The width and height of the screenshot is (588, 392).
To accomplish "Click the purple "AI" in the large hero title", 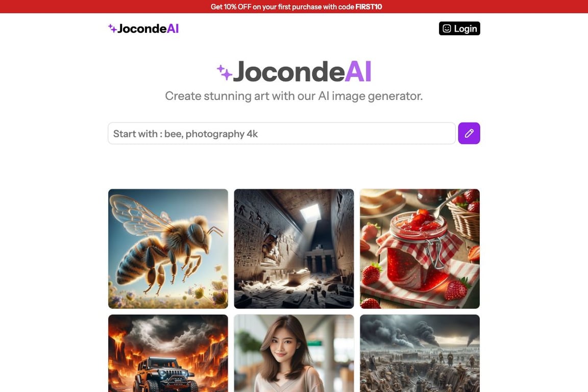I will click(x=358, y=71).
